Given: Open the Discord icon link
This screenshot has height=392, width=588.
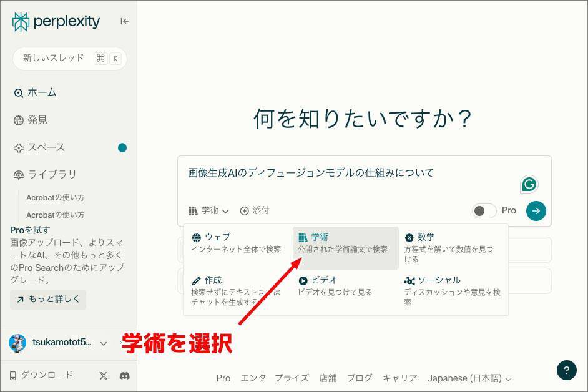Looking at the screenshot, I should click(x=124, y=375).
